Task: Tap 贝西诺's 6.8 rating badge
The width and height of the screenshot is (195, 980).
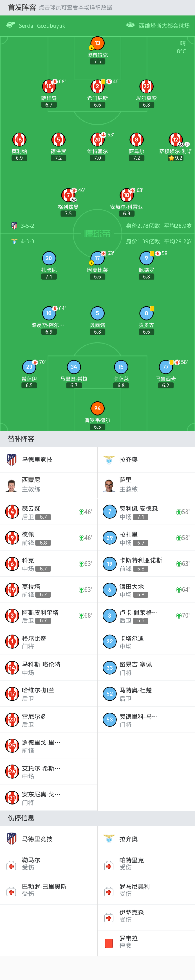Action: (x=97, y=332)
